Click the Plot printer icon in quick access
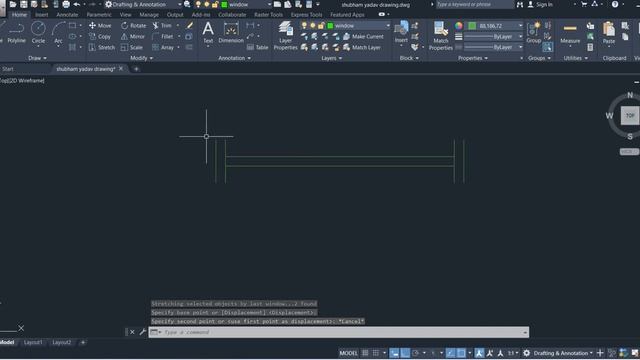 [x=66, y=4]
